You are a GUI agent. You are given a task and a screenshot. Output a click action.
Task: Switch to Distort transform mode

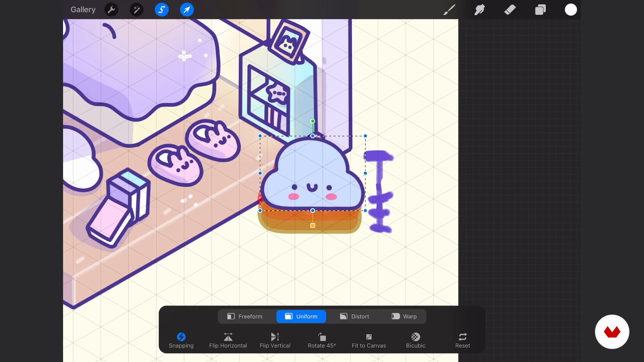(x=354, y=316)
